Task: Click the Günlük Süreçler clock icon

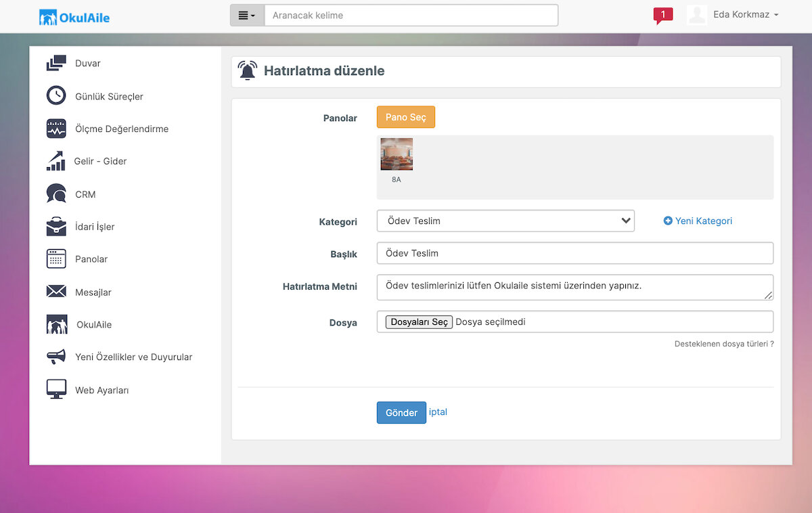Action: coord(56,96)
